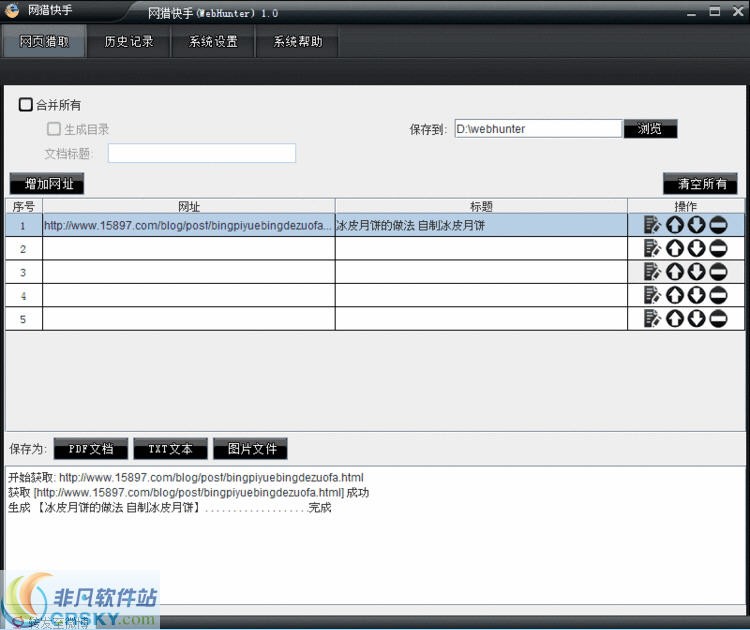
Task: Move row 2 up
Action: [675, 248]
